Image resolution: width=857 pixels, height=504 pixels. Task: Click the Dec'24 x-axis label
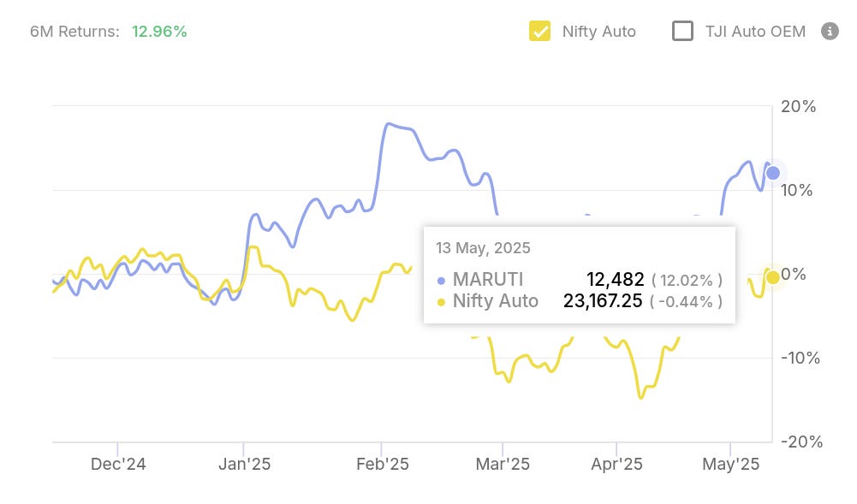[x=117, y=465]
